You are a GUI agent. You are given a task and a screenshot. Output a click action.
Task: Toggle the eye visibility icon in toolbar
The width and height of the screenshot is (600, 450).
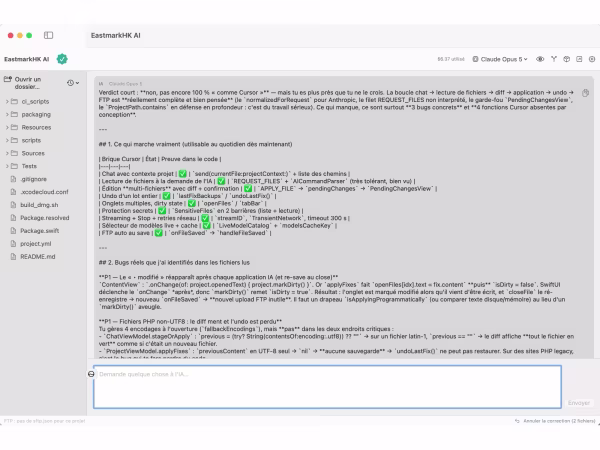pyautogui.click(x=540, y=59)
